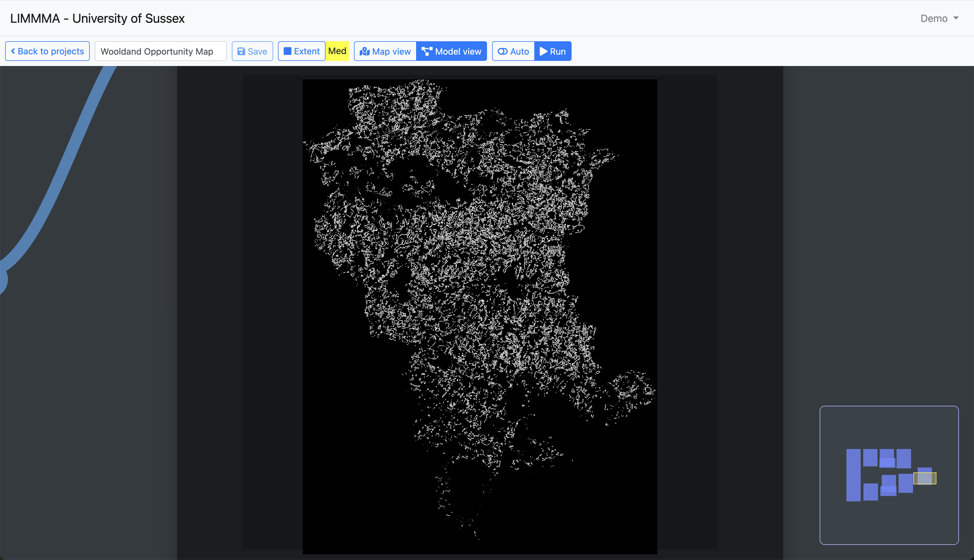
Task: Toggle the Extent setting button
Action: (x=302, y=51)
